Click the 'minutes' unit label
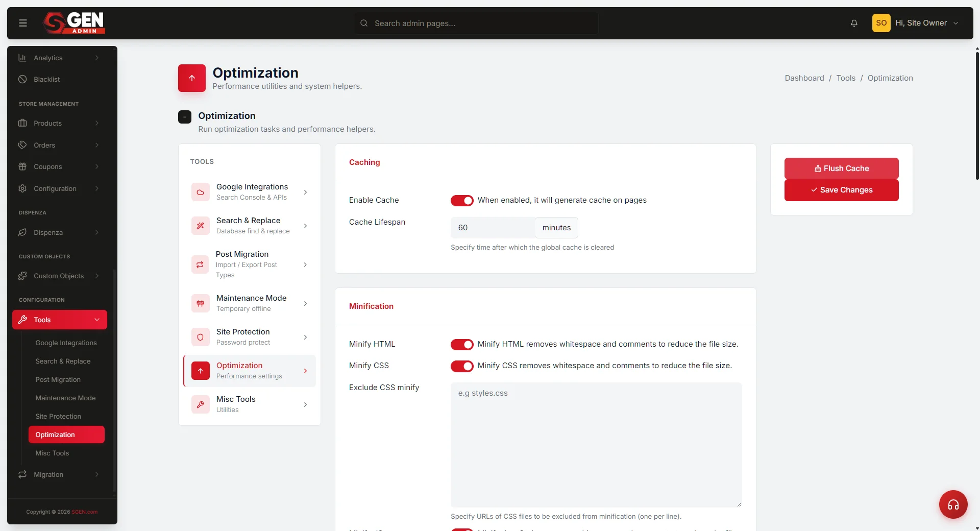The width and height of the screenshot is (980, 531). pos(556,228)
